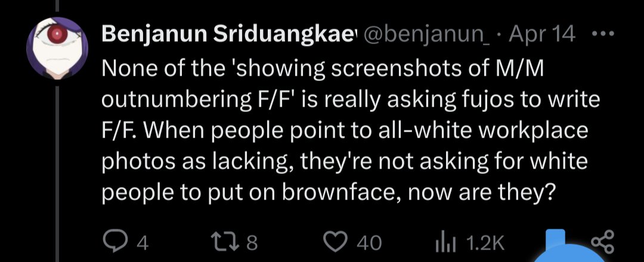
Task: Tap the share icon on the tweet
Action: click(601, 242)
